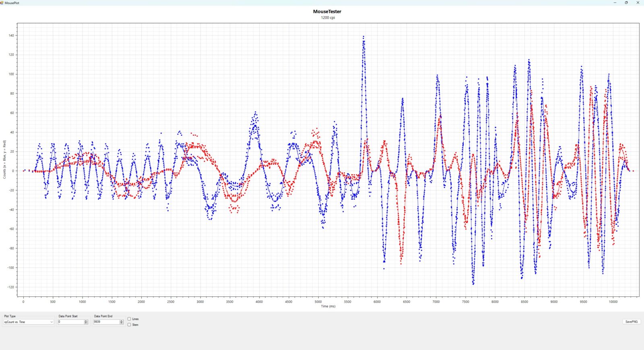Click the 10000 tick on time axis
Image resolution: width=644 pixels, height=350 pixels.
click(x=613, y=302)
